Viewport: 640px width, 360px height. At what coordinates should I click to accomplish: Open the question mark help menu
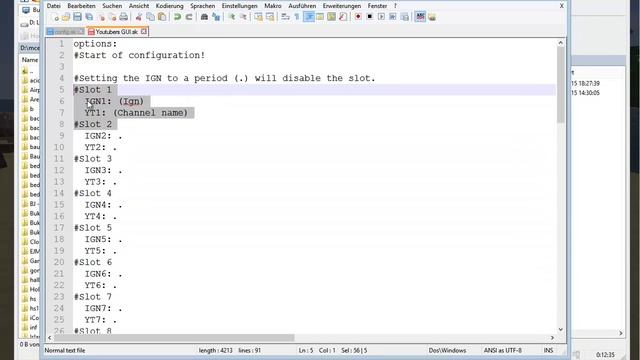click(395, 6)
